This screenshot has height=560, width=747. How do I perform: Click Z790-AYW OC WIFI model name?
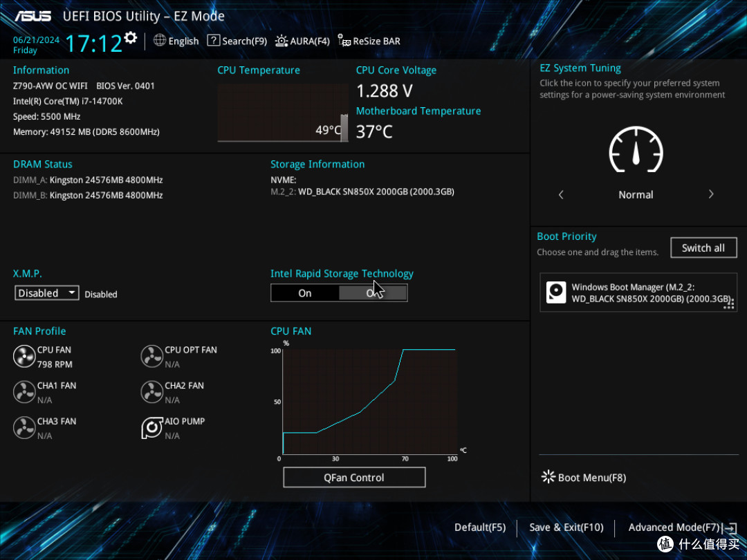50,86
